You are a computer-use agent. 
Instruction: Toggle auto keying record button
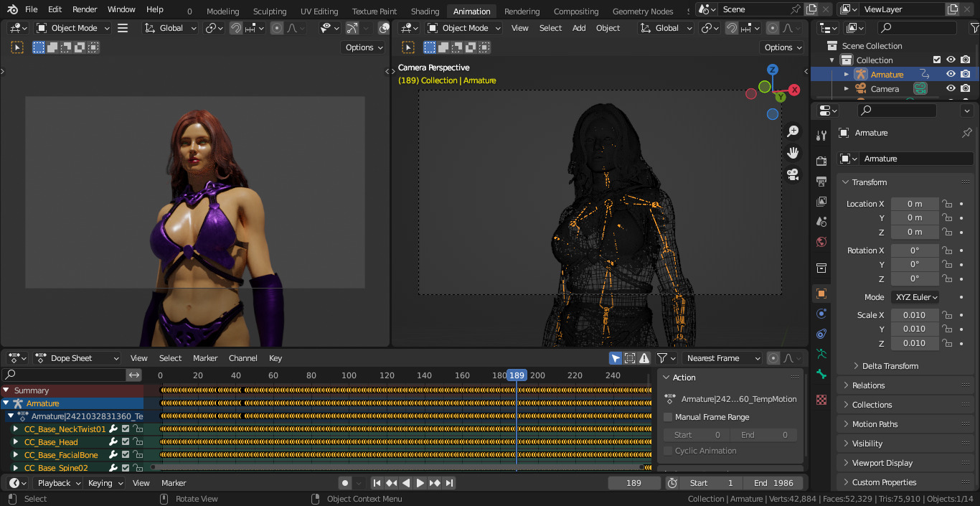coord(345,483)
